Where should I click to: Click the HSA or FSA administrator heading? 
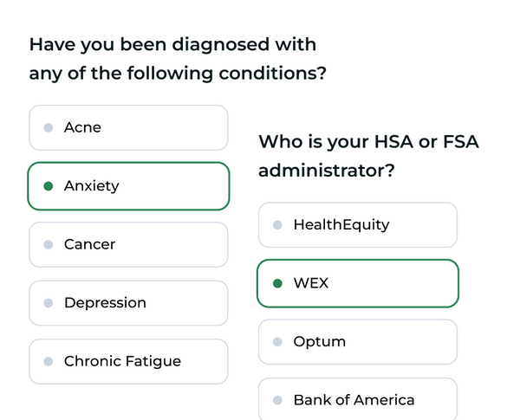click(368, 156)
